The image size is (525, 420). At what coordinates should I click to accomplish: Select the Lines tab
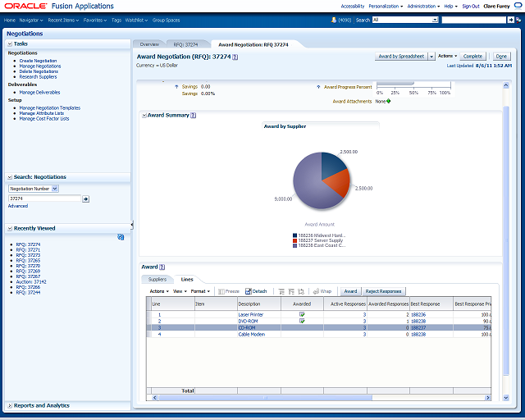187,280
